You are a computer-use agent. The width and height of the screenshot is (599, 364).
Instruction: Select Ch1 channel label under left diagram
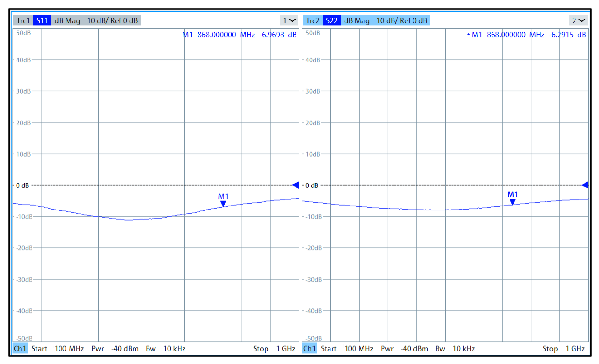coord(20,348)
